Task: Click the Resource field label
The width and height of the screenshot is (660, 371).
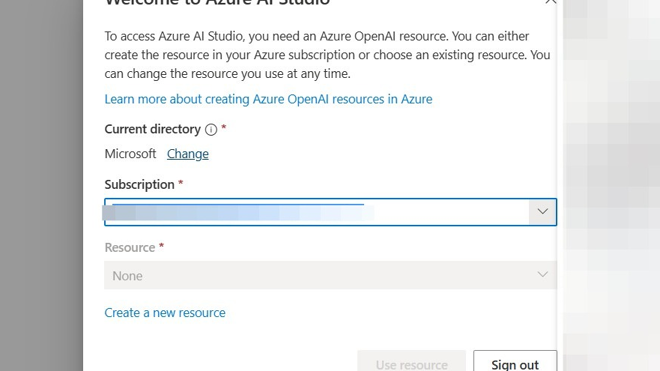Action: point(130,247)
